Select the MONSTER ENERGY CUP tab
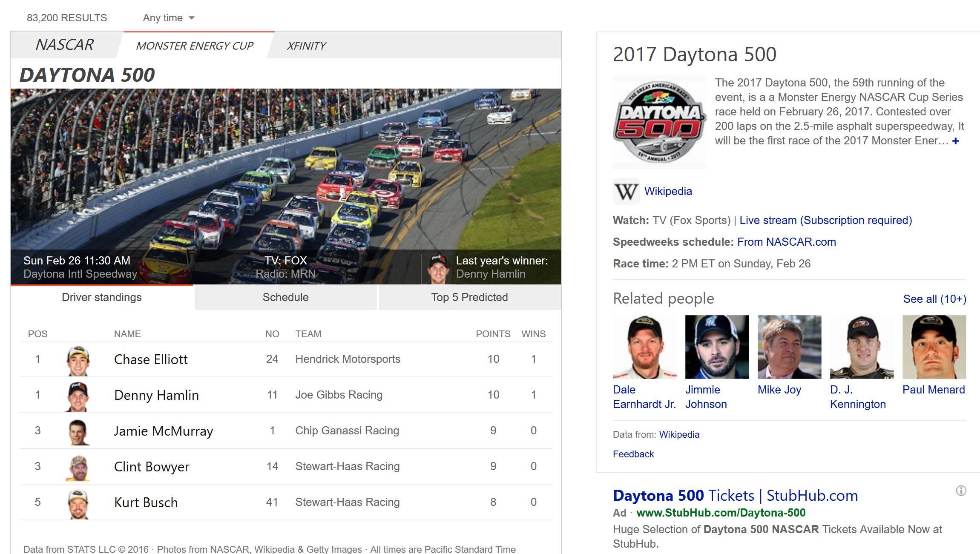 [195, 46]
